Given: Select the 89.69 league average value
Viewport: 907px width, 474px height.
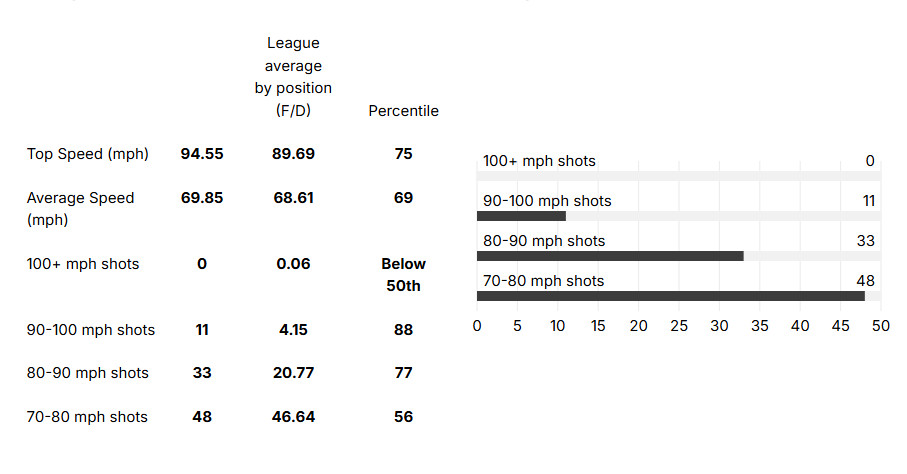Looking at the screenshot, I should (x=293, y=154).
